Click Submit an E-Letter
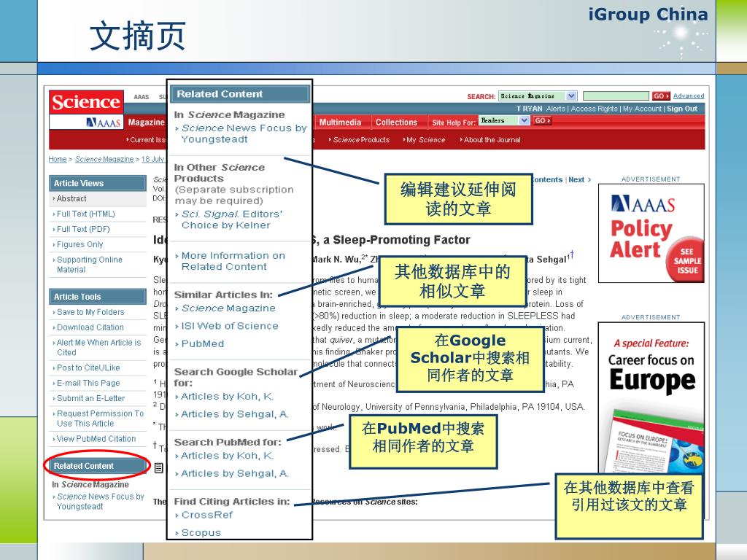 pos(90,398)
